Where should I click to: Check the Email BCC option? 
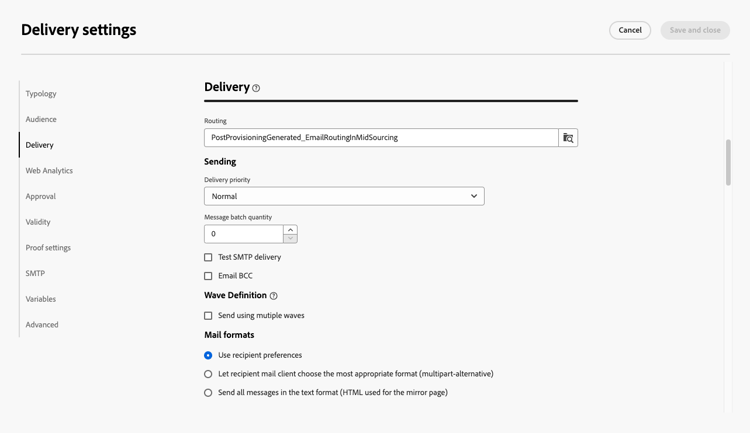[x=208, y=276]
